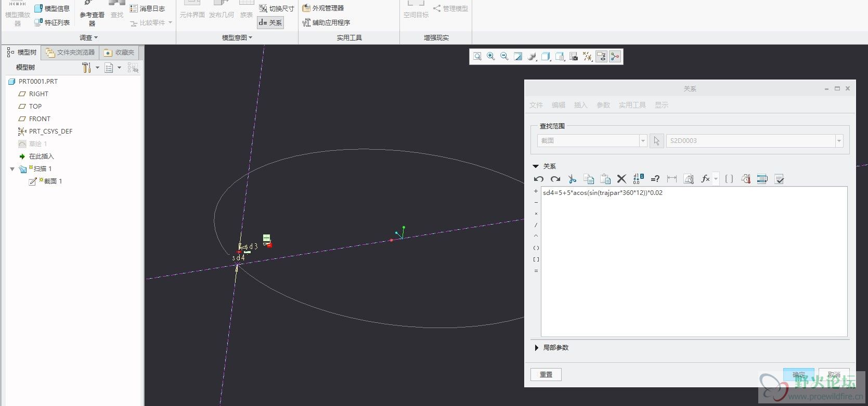Click 外观管理器 appearance manager button

[323, 8]
